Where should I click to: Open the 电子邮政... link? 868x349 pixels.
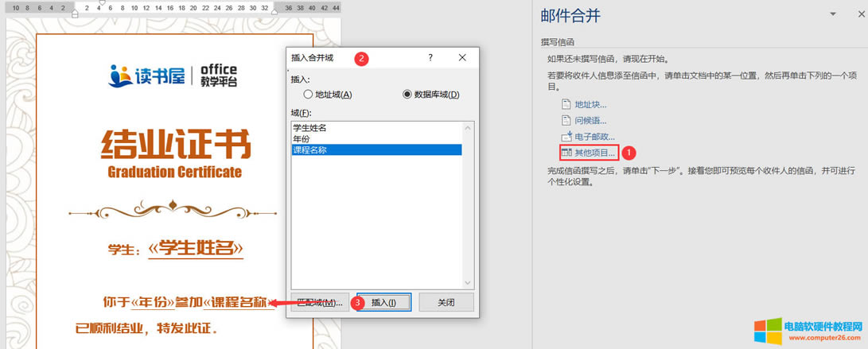coord(594,137)
